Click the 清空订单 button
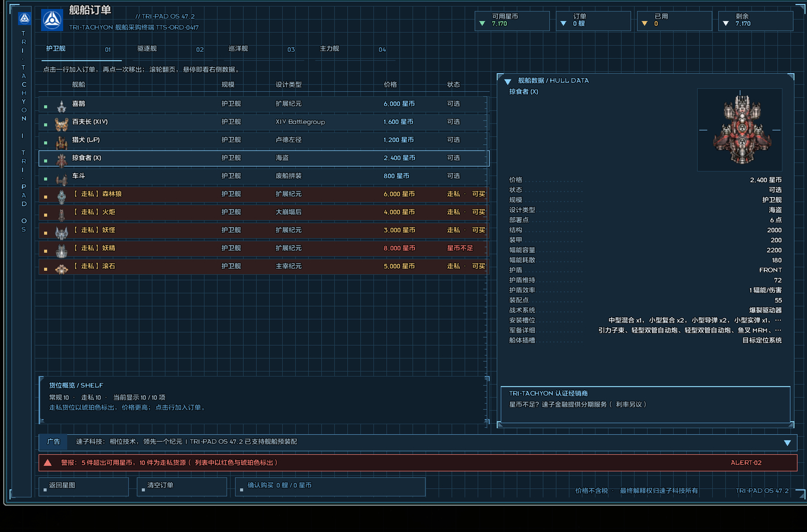This screenshot has width=807, height=532. tap(182, 486)
